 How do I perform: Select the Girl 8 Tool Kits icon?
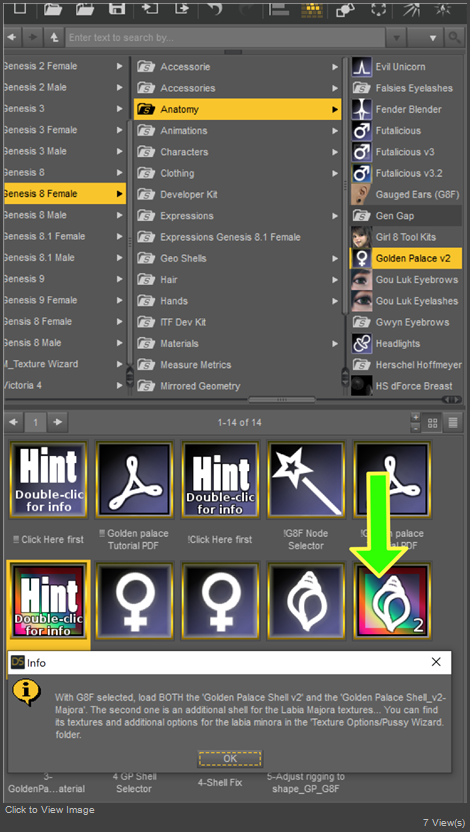click(x=361, y=237)
